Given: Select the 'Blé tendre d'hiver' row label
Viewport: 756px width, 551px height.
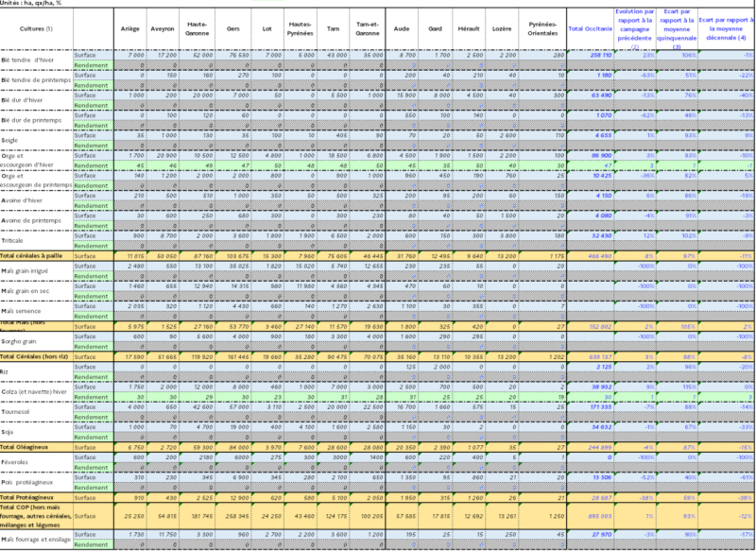Looking at the screenshot, I should pyautogui.click(x=36, y=60).
